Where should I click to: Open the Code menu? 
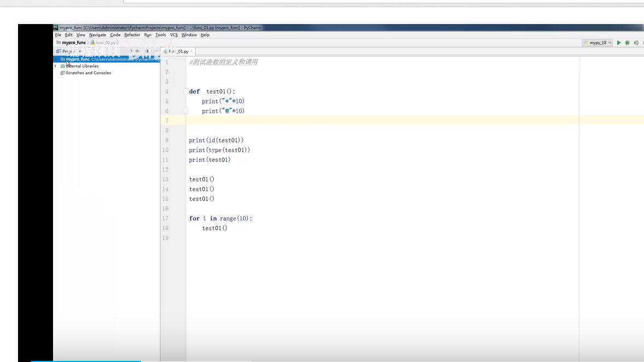(115, 35)
